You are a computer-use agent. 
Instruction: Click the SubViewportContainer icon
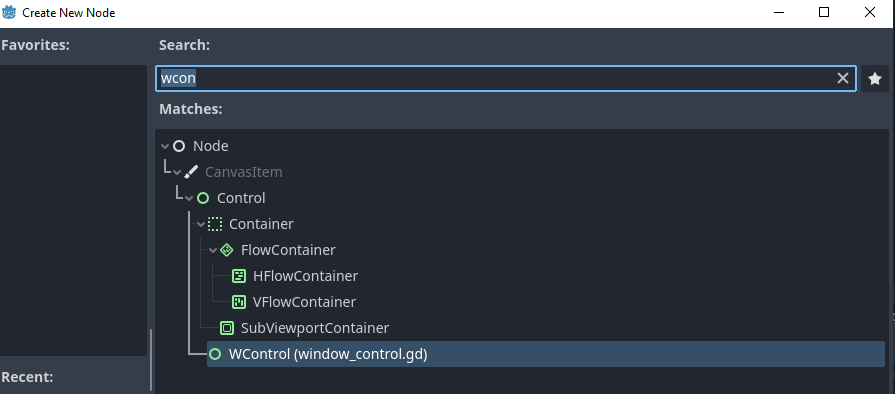click(227, 328)
